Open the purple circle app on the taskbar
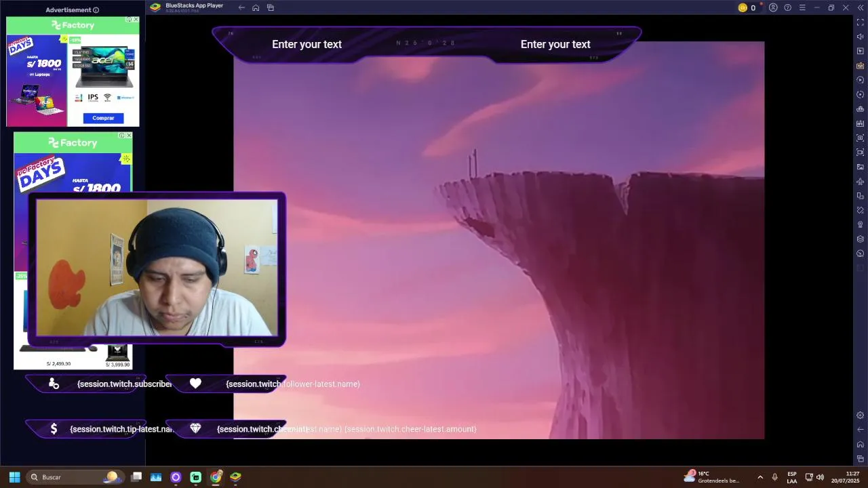Image resolution: width=868 pixels, height=488 pixels. 176,477
